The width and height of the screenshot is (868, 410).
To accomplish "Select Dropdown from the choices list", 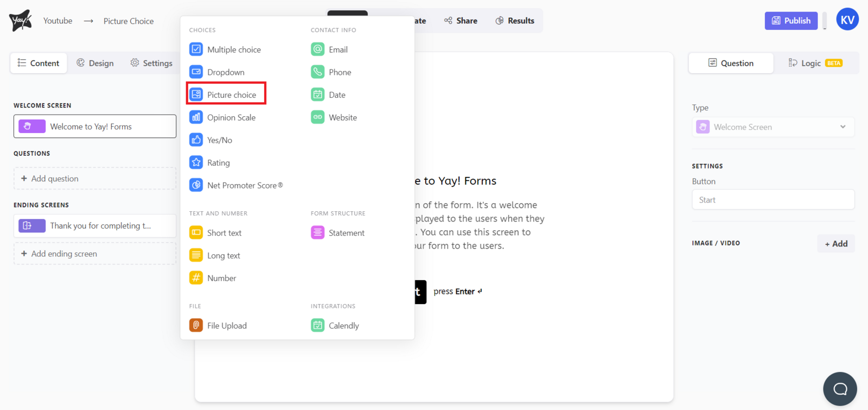I will pos(225,72).
